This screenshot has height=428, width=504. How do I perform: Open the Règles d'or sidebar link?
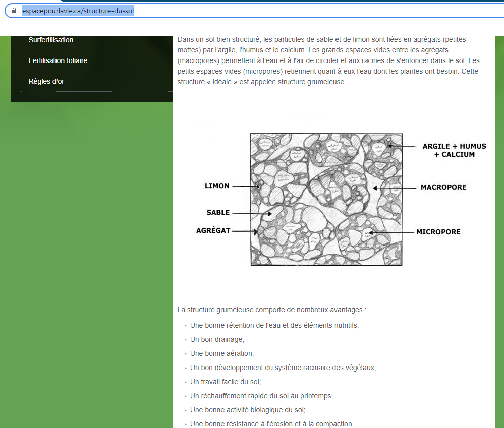[x=46, y=81]
